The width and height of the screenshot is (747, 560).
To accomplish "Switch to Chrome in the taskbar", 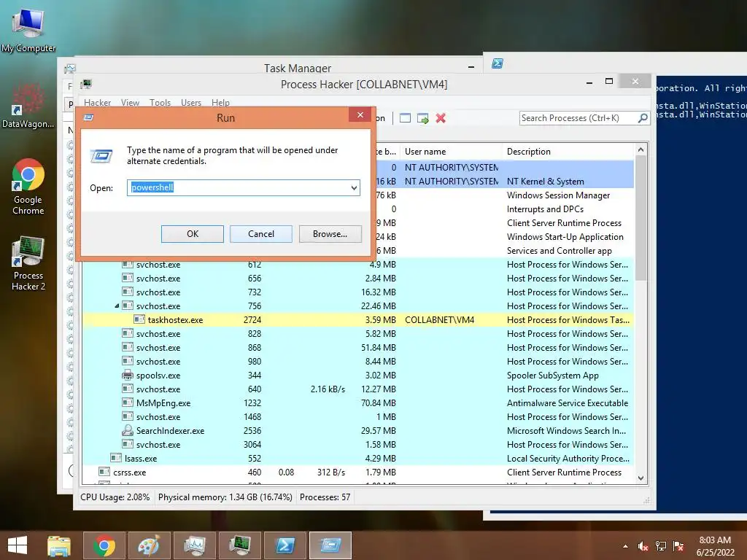I will click(104, 545).
